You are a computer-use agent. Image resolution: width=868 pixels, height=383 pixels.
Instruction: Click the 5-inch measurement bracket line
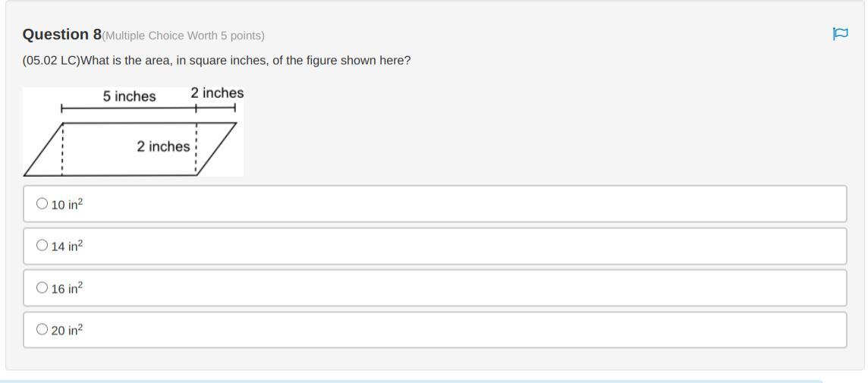pos(129,109)
